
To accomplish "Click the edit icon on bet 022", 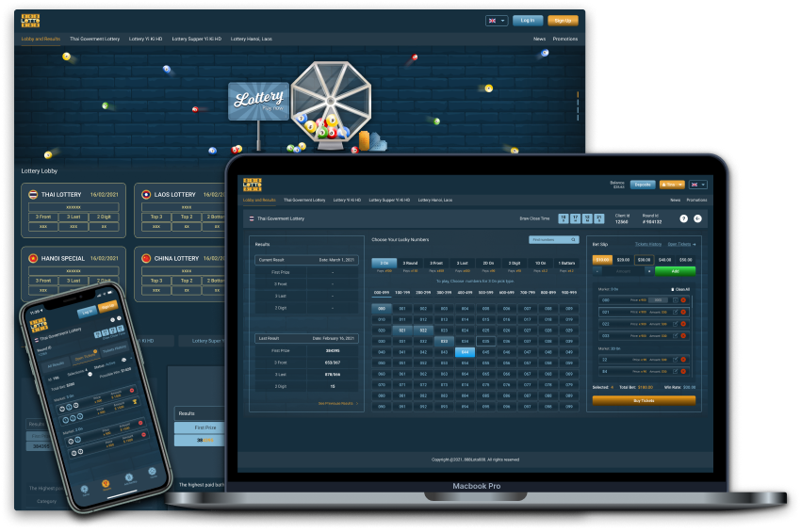I will click(675, 323).
